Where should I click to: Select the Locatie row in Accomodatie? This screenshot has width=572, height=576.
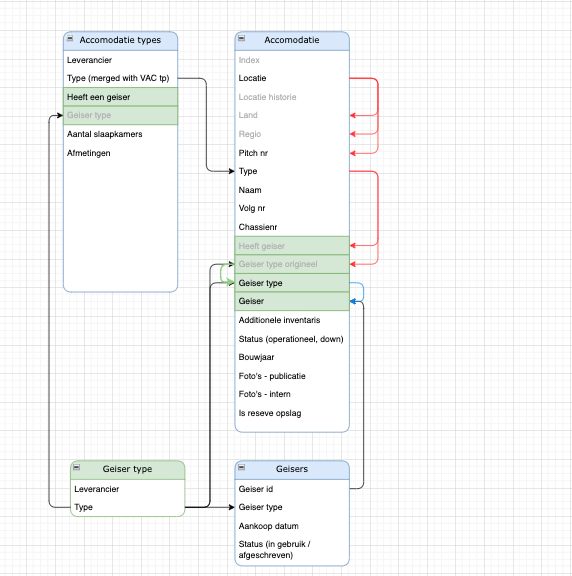tap(292, 78)
